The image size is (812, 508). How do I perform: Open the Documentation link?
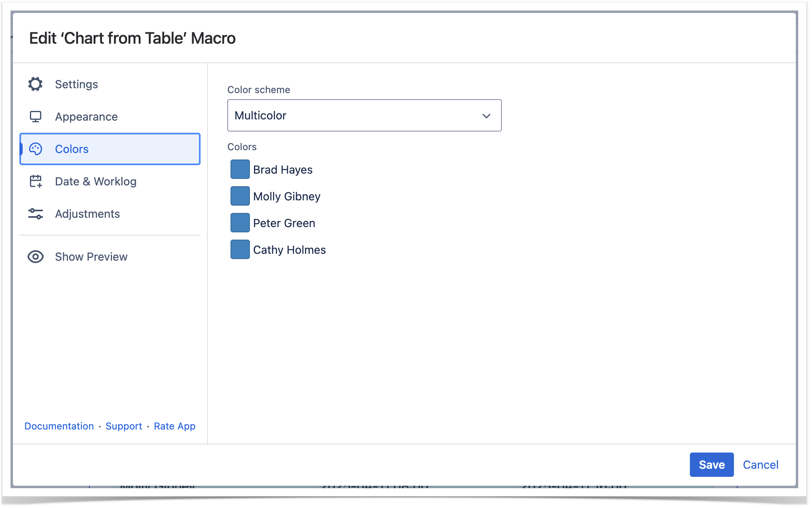59,426
